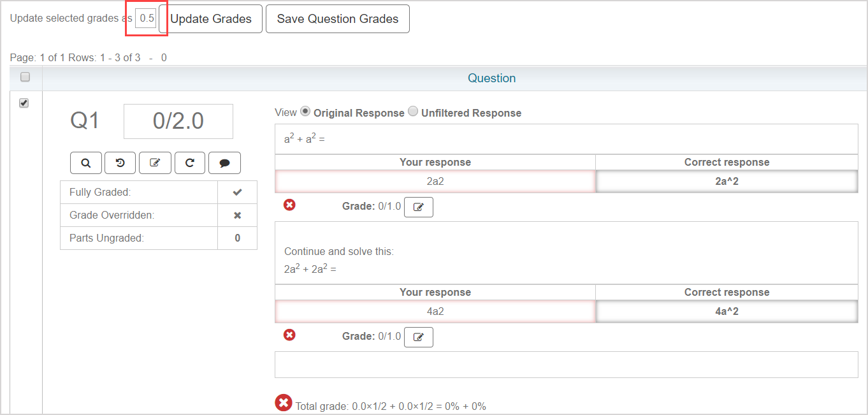868x415 pixels.
Task: Toggle the select-all checkbox in the header
Action: 25,77
